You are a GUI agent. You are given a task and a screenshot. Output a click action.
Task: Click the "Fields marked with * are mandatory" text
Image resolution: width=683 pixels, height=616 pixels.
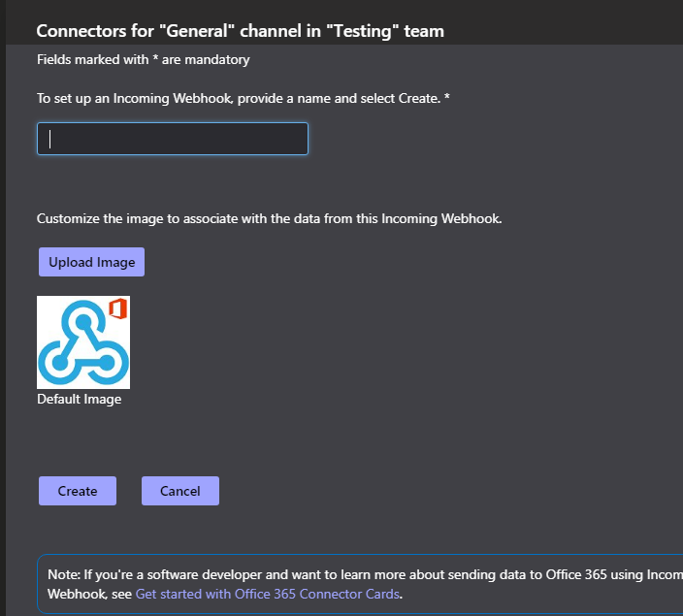click(x=144, y=59)
